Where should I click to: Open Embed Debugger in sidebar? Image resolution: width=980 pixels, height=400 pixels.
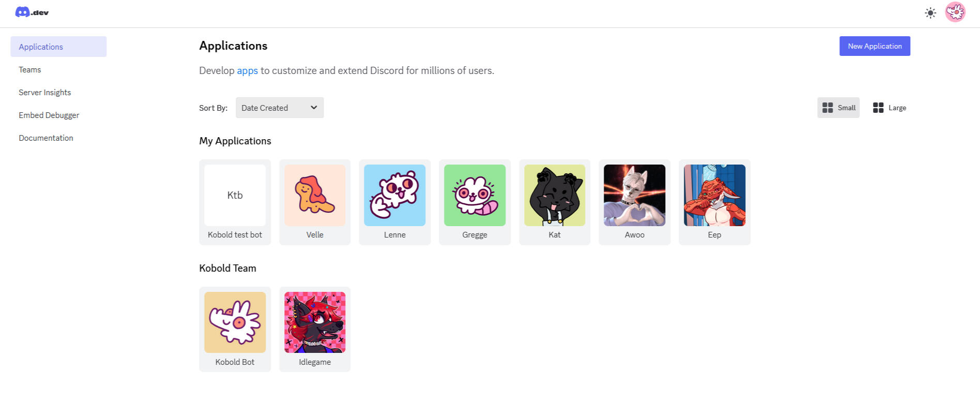click(49, 115)
